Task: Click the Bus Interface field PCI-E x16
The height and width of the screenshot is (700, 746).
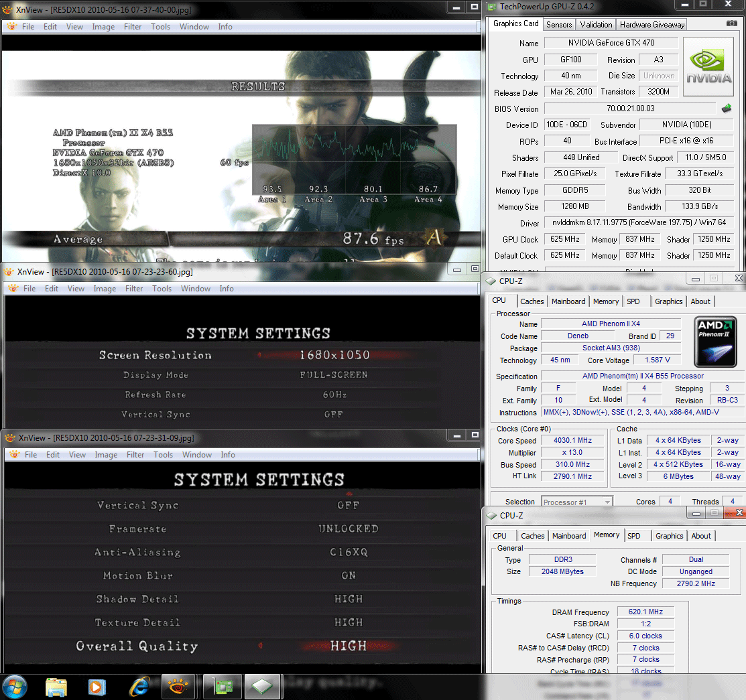Action: tap(686, 140)
